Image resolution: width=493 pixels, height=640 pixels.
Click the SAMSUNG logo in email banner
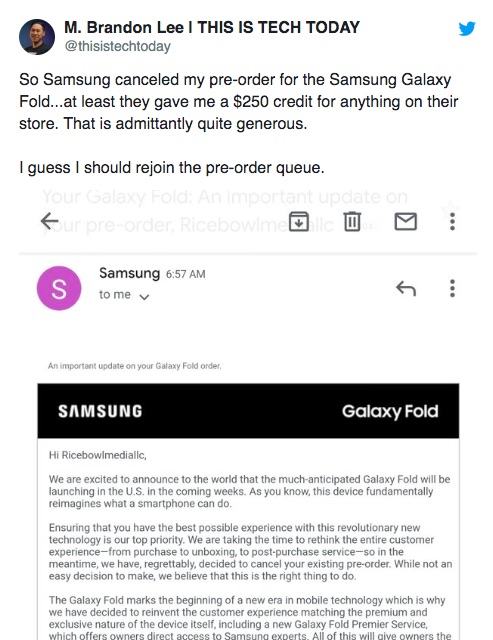(x=100, y=411)
